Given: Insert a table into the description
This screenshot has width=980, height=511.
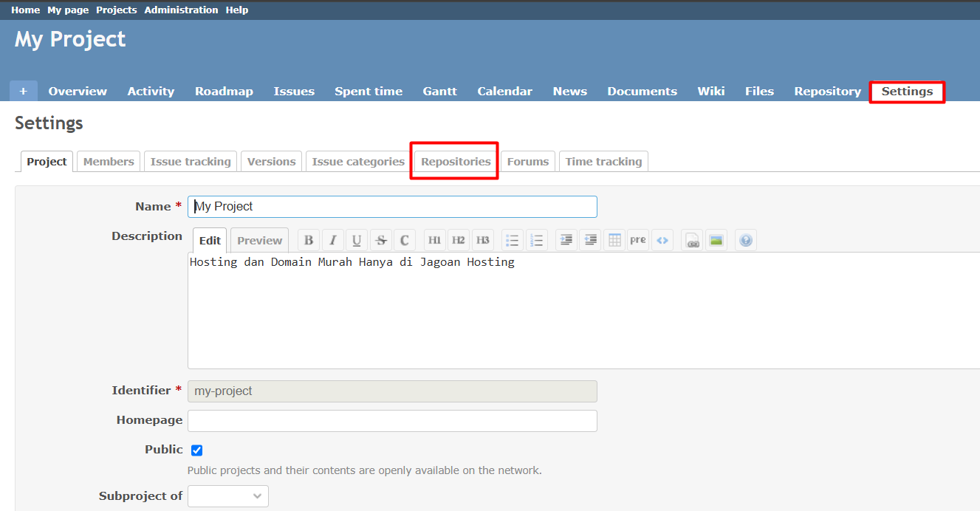Looking at the screenshot, I should click(614, 239).
